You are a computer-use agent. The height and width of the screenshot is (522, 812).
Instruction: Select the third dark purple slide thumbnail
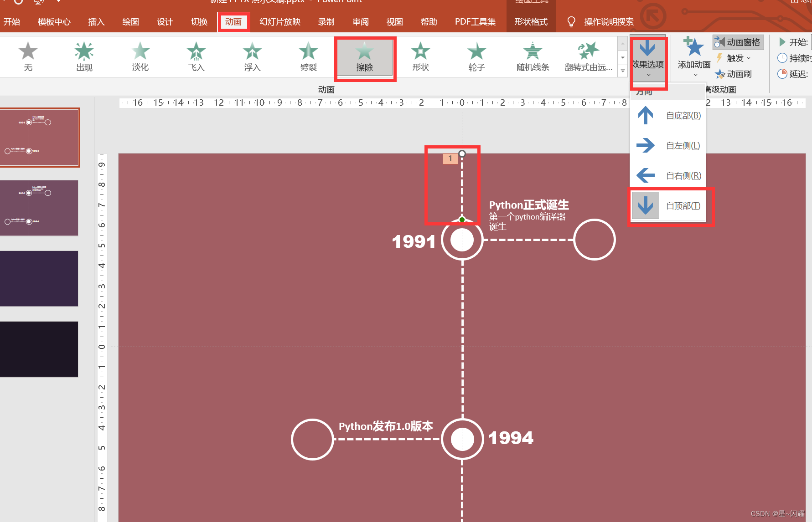[39, 278]
